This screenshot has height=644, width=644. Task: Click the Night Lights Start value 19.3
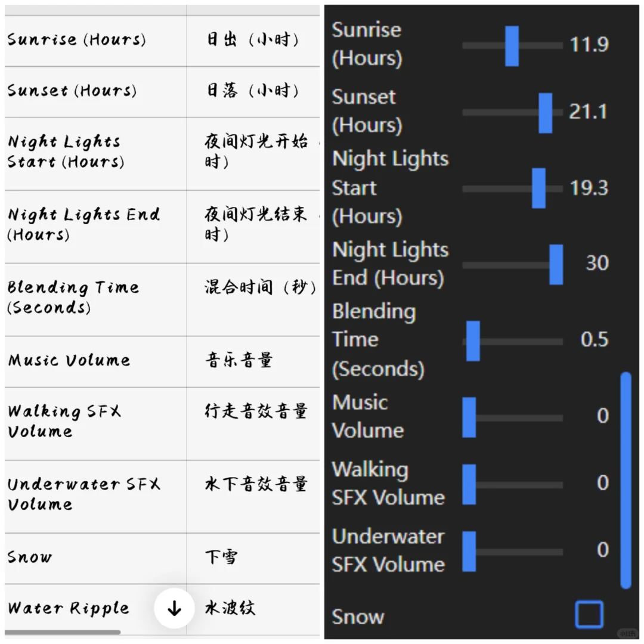click(589, 188)
